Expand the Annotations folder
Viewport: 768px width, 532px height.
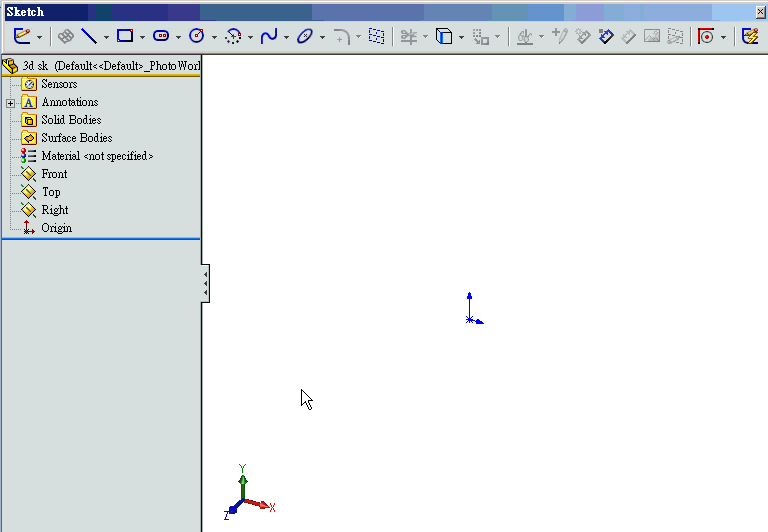(x=10, y=103)
